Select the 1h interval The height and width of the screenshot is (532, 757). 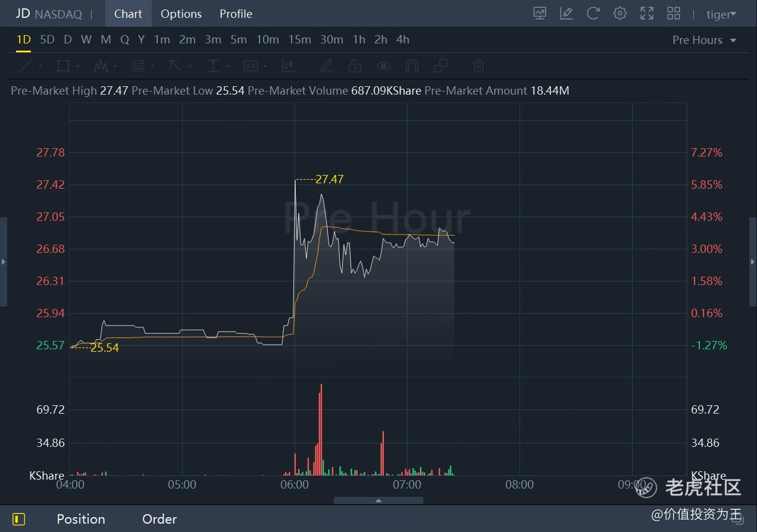click(x=359, y=39)
